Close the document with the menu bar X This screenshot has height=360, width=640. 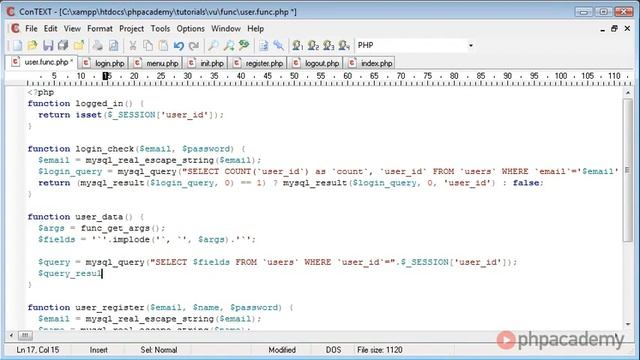click(x=627, y=29)
